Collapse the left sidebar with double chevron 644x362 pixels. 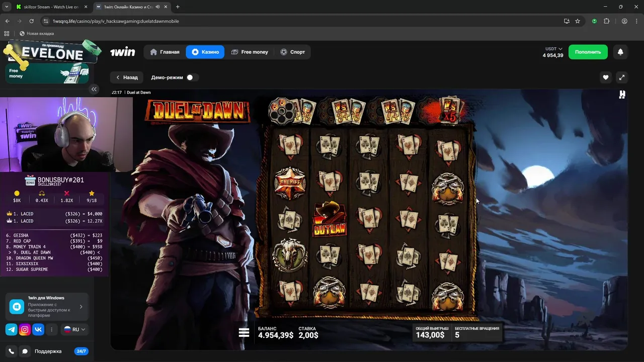point(94,89)
